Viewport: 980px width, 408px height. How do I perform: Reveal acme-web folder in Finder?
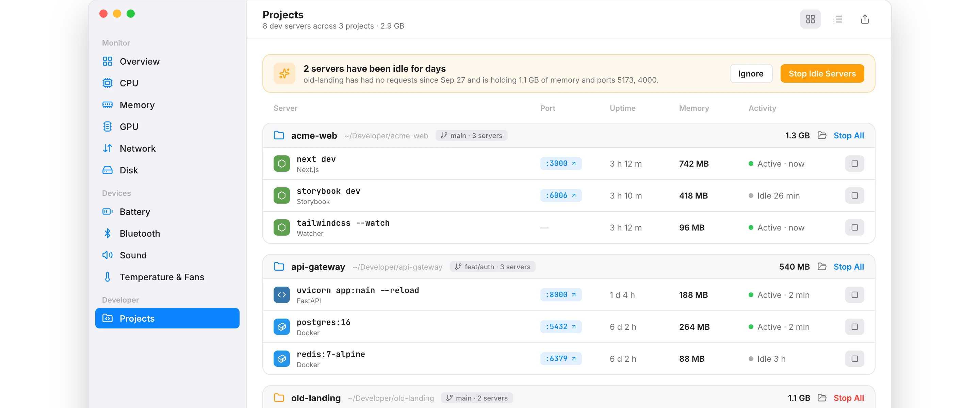pyautogui.click(x=822, y=135)
